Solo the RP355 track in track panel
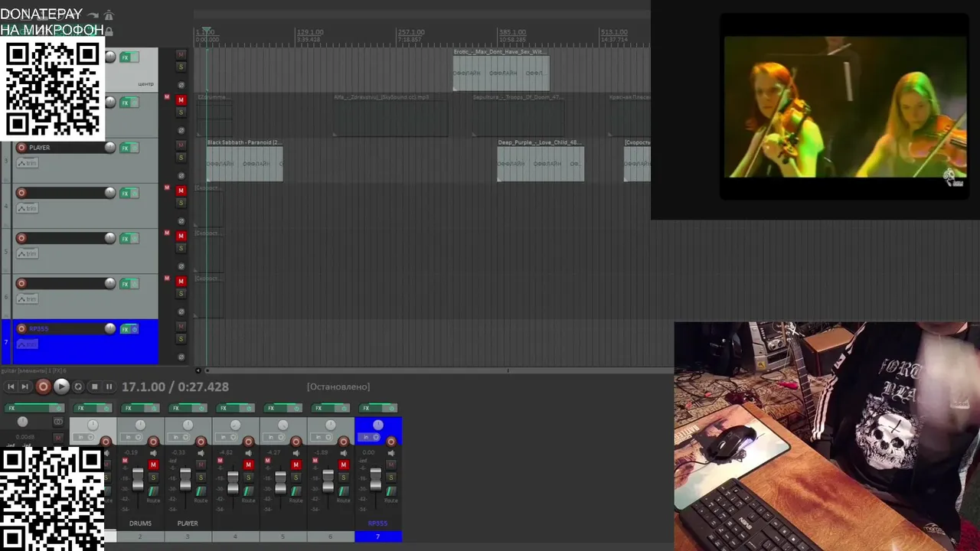 [x=181, y=339]
